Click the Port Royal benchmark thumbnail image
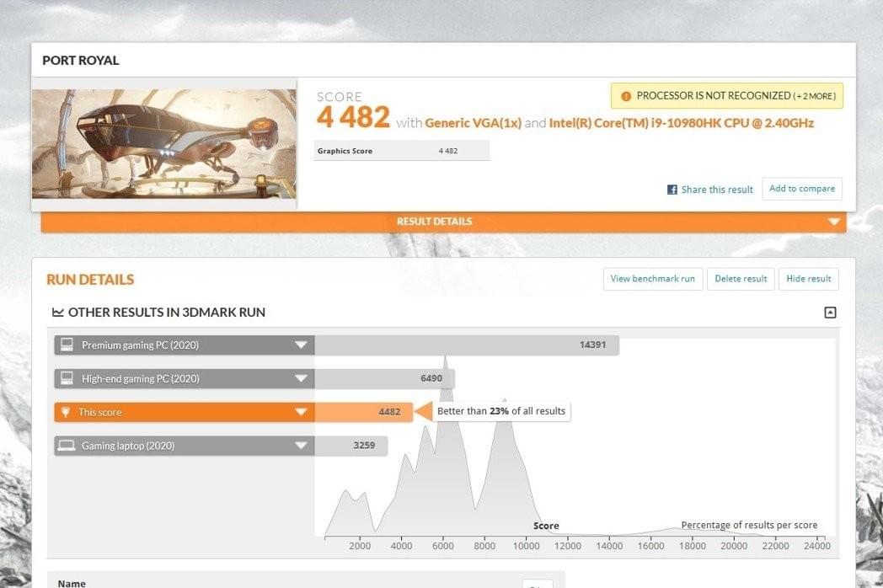Screen dimensions: 883x588 (x=163, y=143)
